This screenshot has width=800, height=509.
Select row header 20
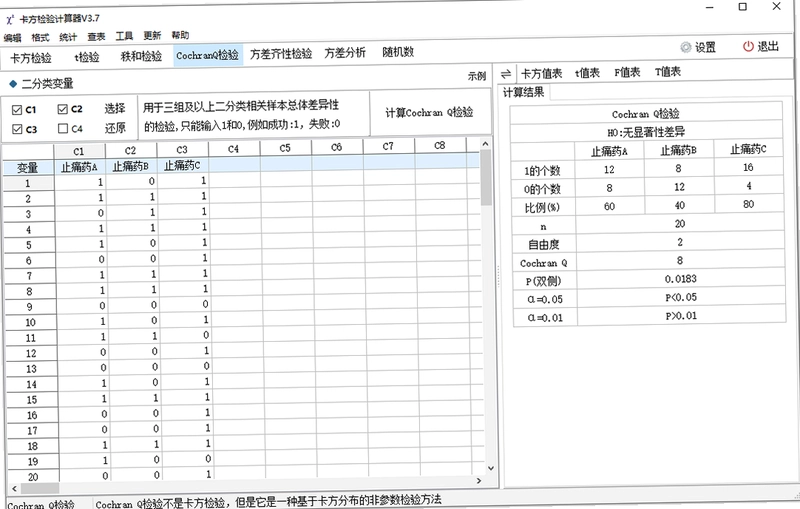[x=33, y=477]
